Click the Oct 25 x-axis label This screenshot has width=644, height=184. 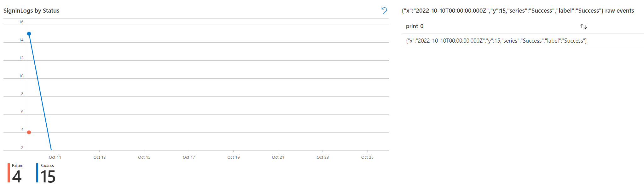pyautogui.click(x=367, y=157)
